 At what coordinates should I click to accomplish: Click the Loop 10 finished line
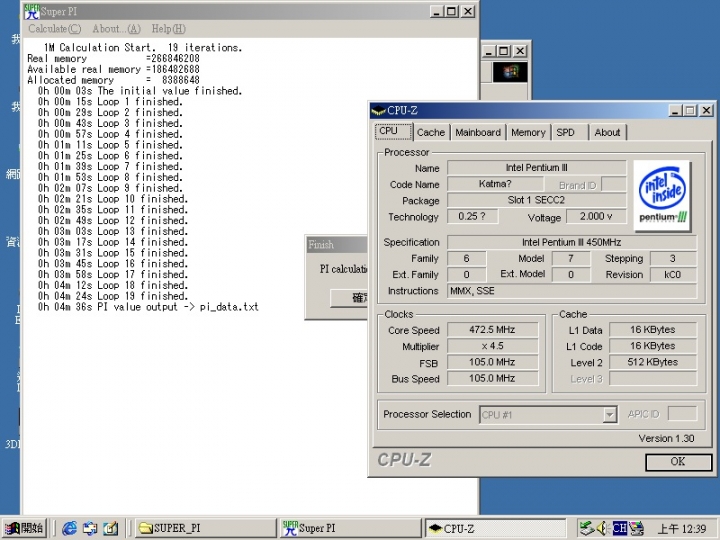113,199
